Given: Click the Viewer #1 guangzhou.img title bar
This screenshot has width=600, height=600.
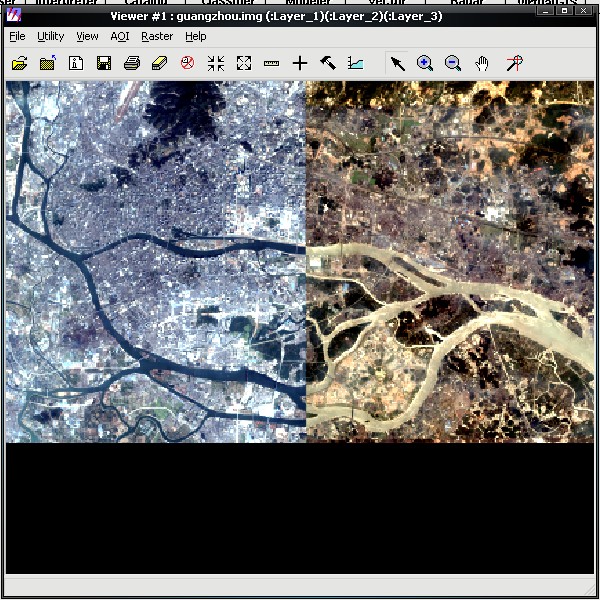Looking at the screenshot, I should (276, 16).
